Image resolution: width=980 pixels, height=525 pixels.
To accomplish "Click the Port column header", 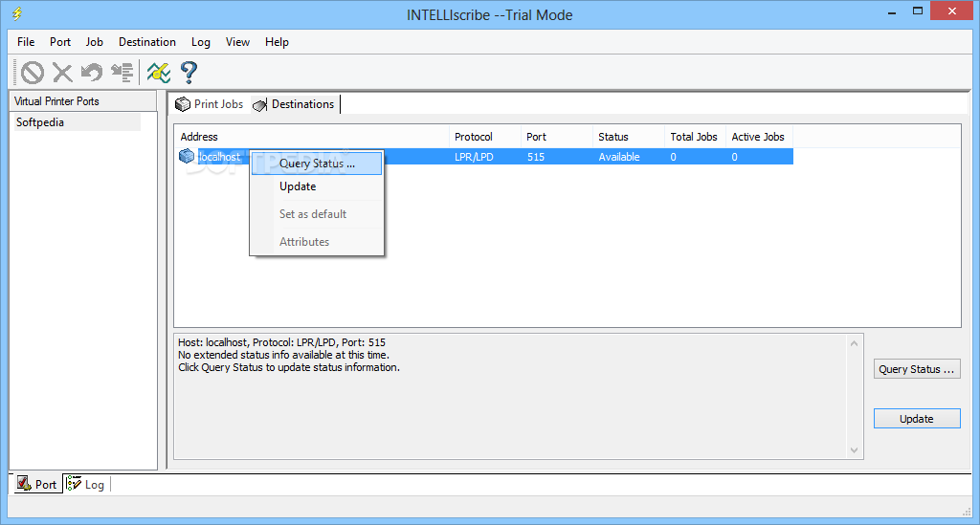I will coord(557,137).
